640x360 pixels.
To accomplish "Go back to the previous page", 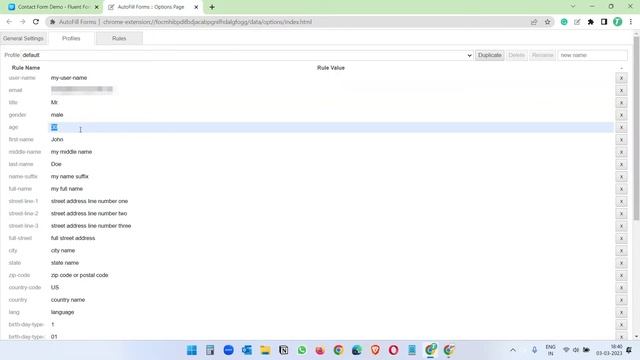I will [9, 22].
